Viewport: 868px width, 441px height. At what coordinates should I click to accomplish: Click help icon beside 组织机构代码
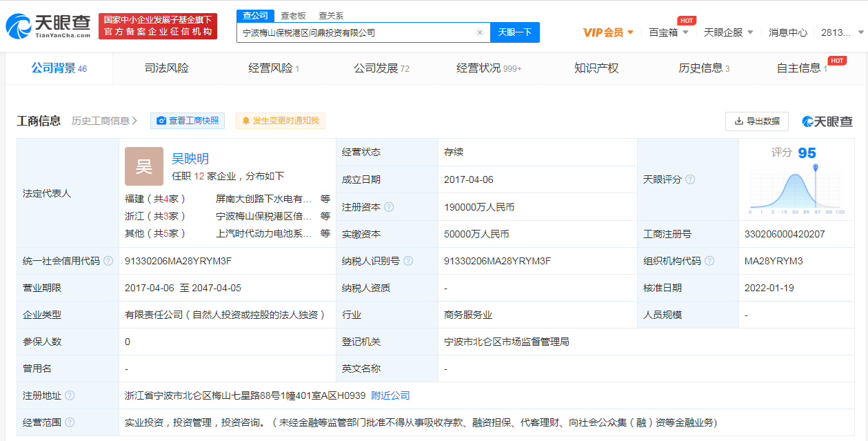(709, 261)
